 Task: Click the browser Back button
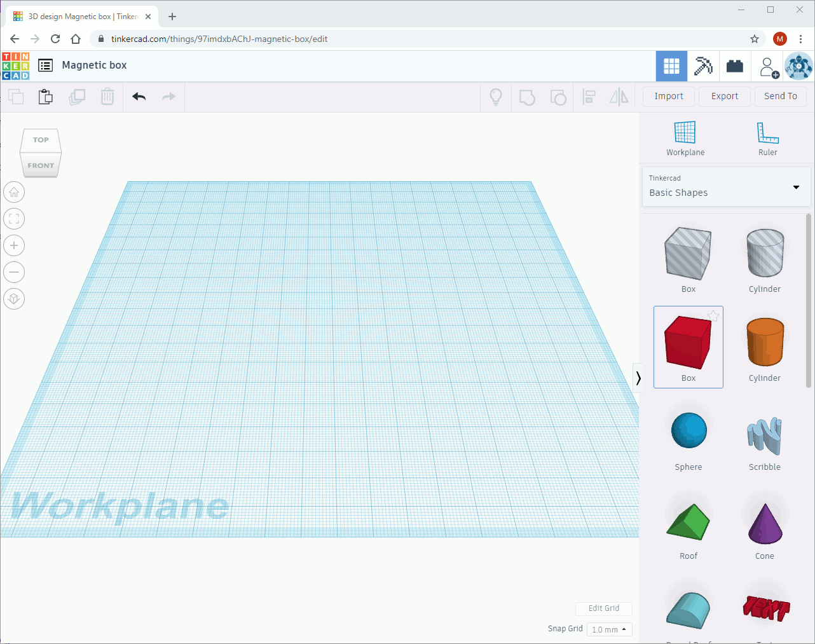(x=15, y=39)
